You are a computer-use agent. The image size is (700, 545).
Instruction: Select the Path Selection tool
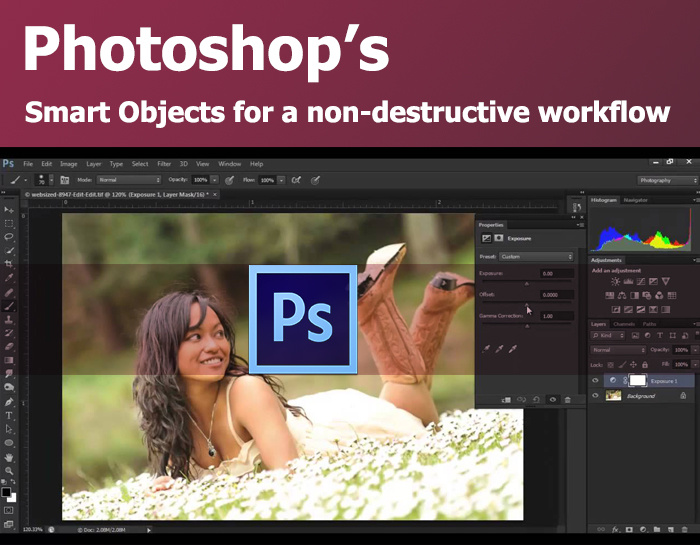pos(8,429)
